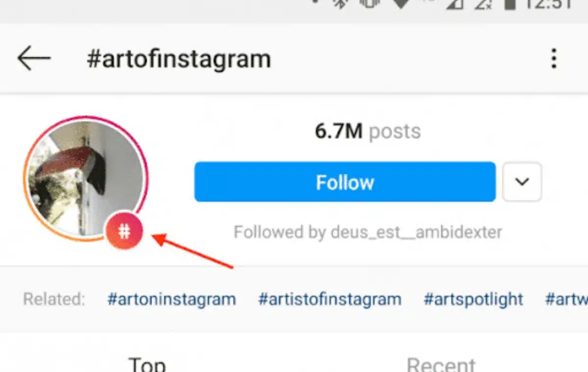Open the #artoninstagram related hashtag
This screenshot has height=372, width=588.
pos(172,299)
